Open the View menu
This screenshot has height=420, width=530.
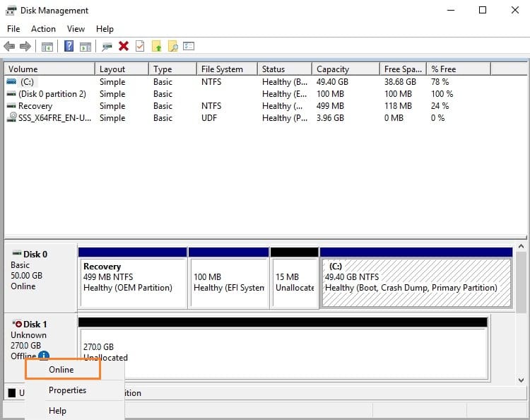pyautogui.click(x=76, y=29)
